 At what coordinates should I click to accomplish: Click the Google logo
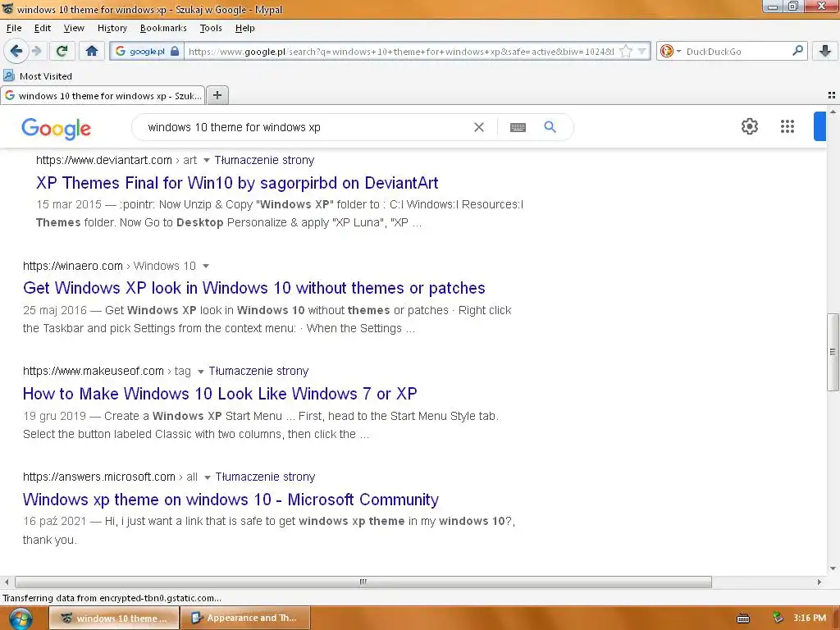click(57, 128)
